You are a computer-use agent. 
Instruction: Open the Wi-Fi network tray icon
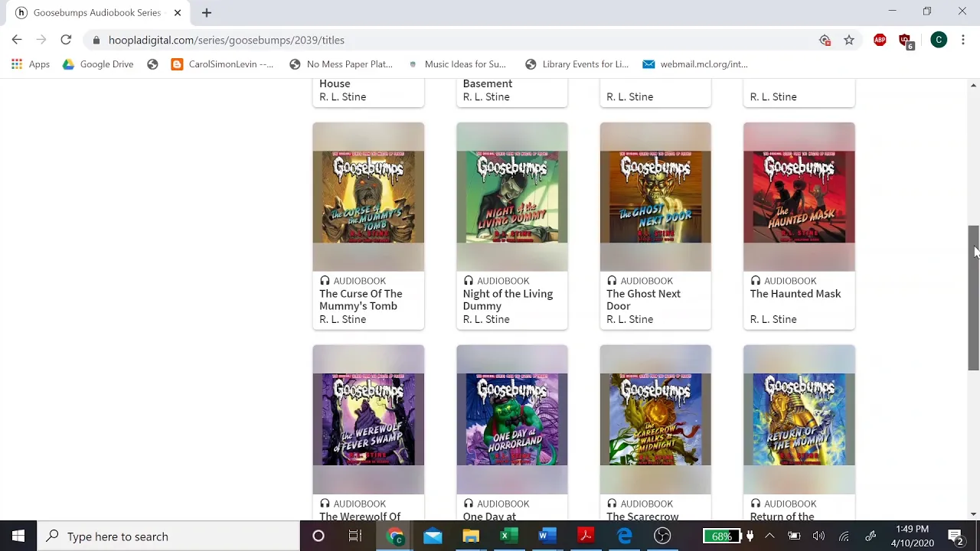pos(844,536)
